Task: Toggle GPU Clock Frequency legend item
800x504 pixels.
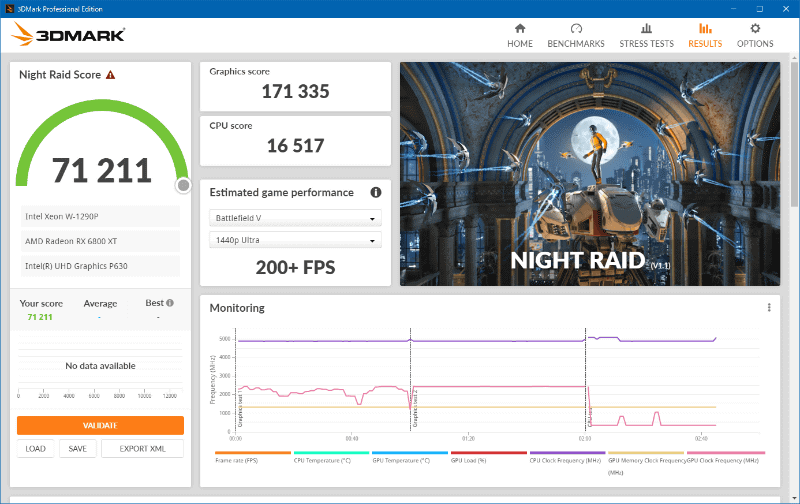Action: pos(725,457)
